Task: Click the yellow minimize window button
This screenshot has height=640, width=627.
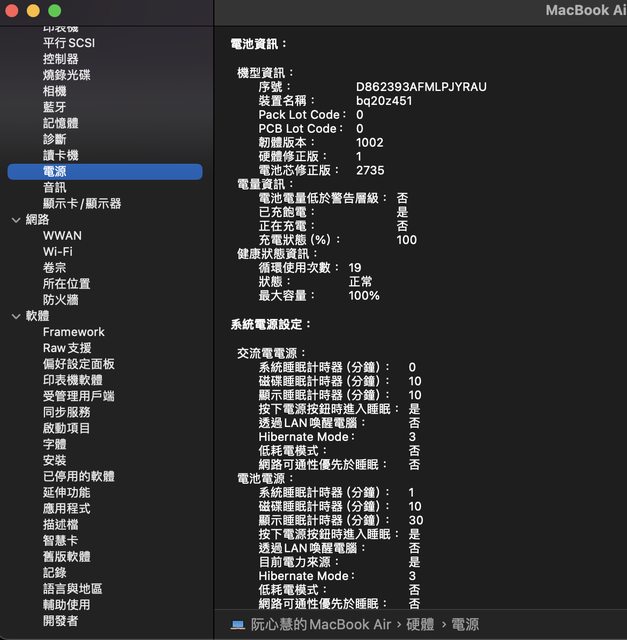Action: 33,10
